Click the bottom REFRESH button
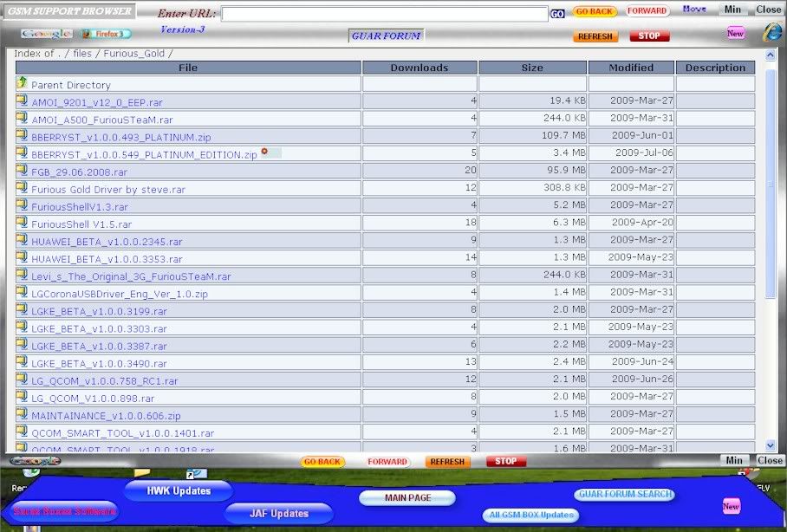The image size is (787, 532). [x=447, y=462]
